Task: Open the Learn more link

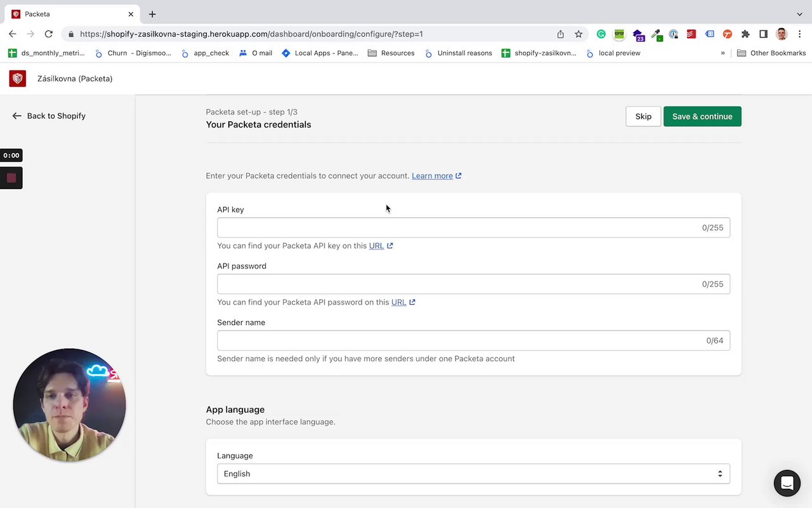Action: coord(433,176)
